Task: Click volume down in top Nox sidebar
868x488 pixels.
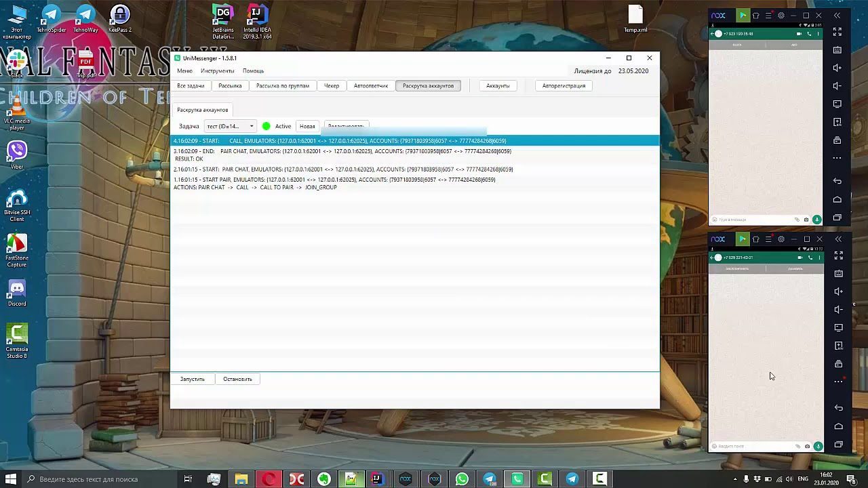Action: click(837, 86)
